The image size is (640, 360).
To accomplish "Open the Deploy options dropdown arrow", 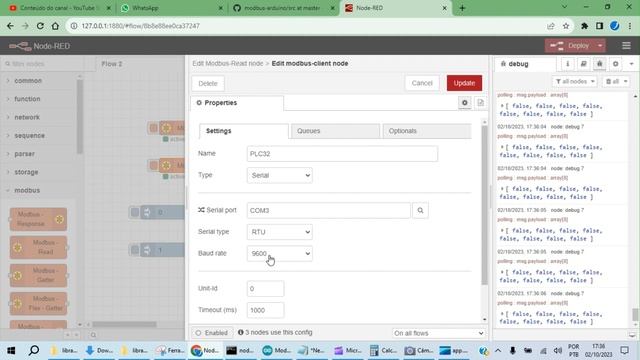I will pos(600,46).
